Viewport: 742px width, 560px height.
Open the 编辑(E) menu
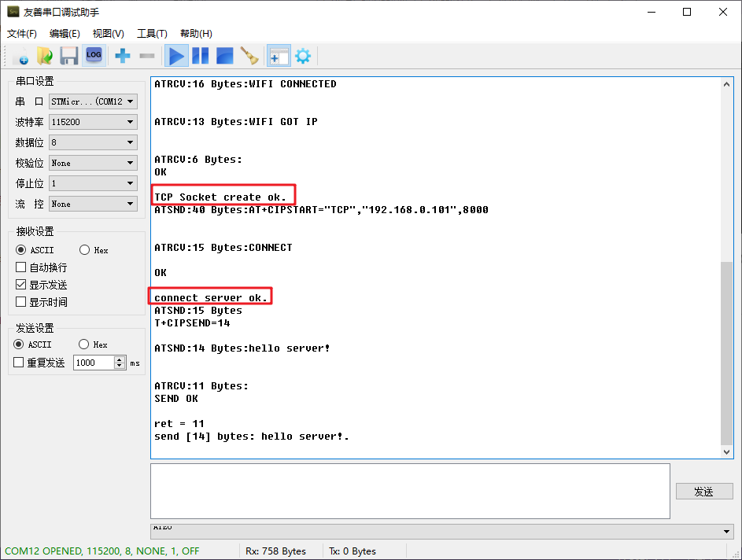point(65,34)
